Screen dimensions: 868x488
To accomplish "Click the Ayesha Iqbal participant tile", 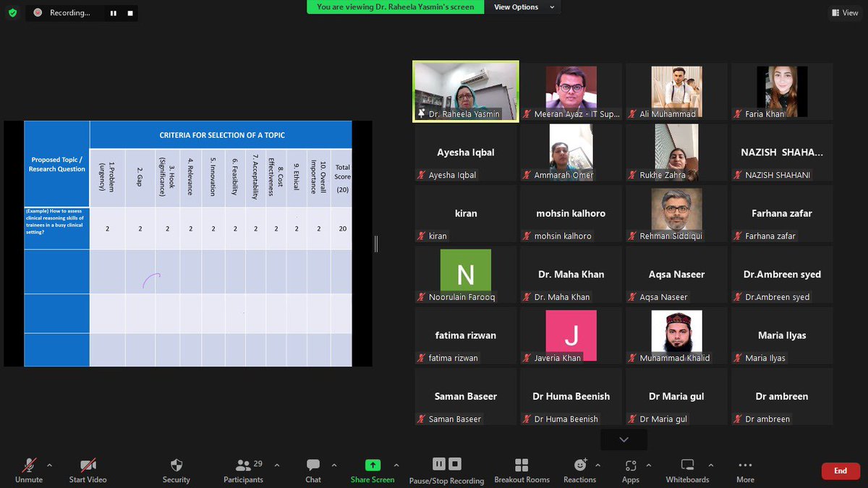I will pyautogui.click(x=466, y=153).
